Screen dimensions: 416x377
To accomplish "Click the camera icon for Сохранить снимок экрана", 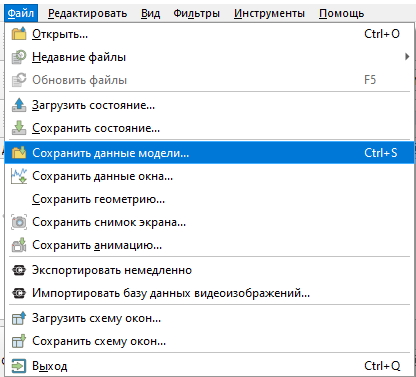I will click(19, 222).
